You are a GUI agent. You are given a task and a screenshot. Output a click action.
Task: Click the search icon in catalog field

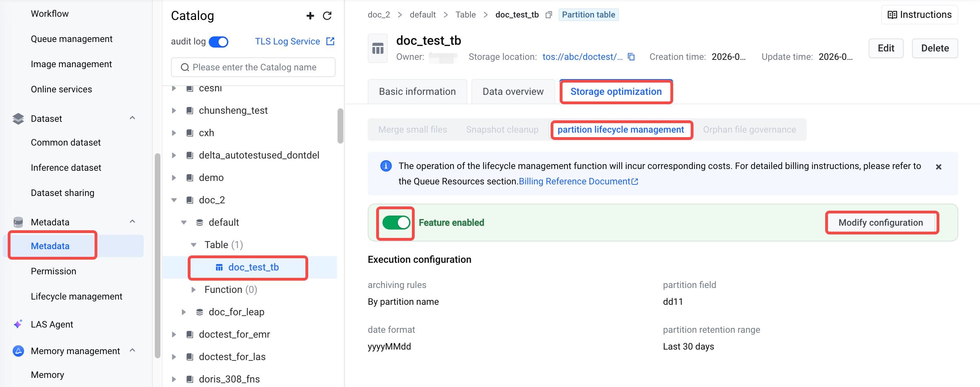pyautogui.click(x=185, y=67)
